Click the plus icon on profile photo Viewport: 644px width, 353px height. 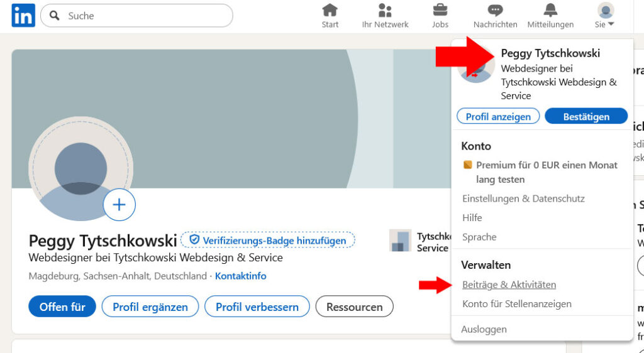coord(119,205)
